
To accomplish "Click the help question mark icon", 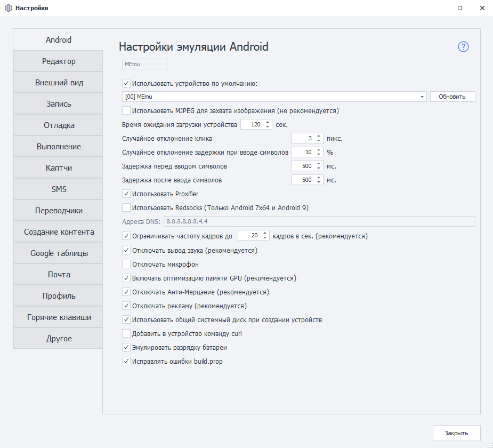I will coord(463,47).
